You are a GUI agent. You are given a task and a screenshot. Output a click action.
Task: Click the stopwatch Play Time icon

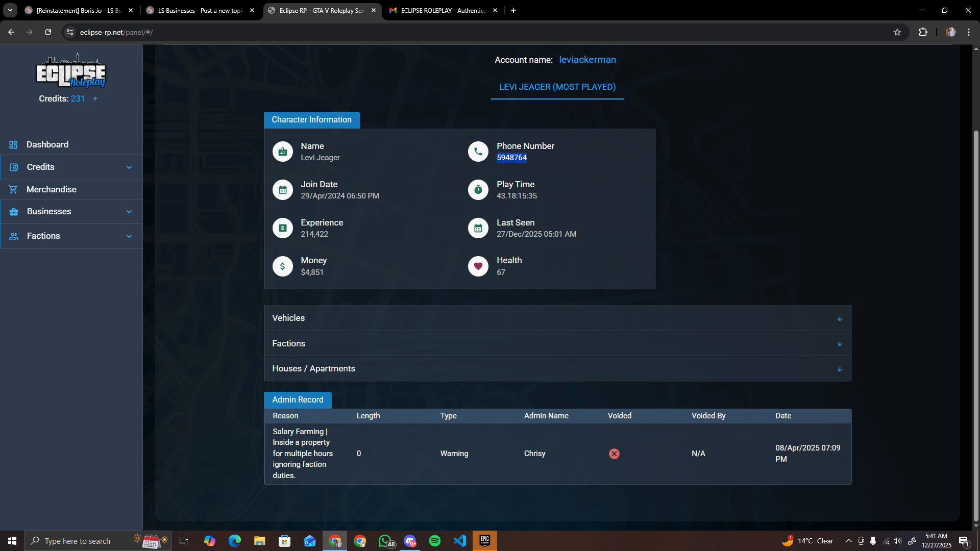pyautogui.click(x=478, y=190)
